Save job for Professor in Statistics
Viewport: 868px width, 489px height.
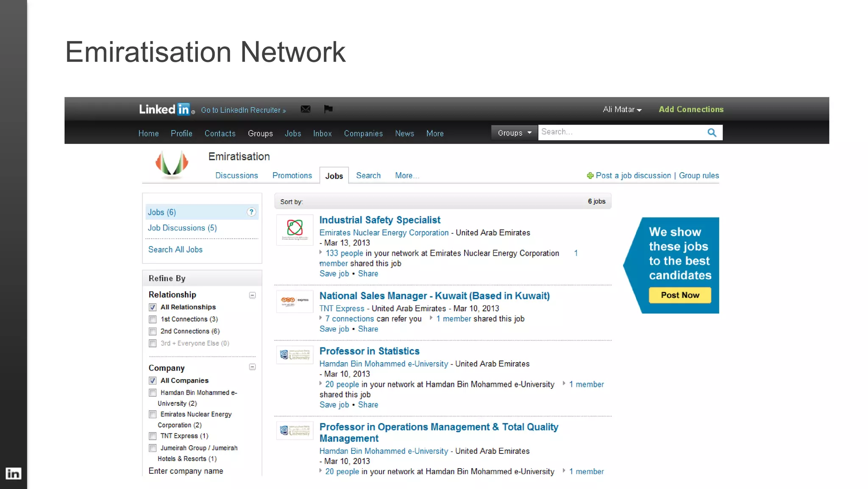(334, 405)
